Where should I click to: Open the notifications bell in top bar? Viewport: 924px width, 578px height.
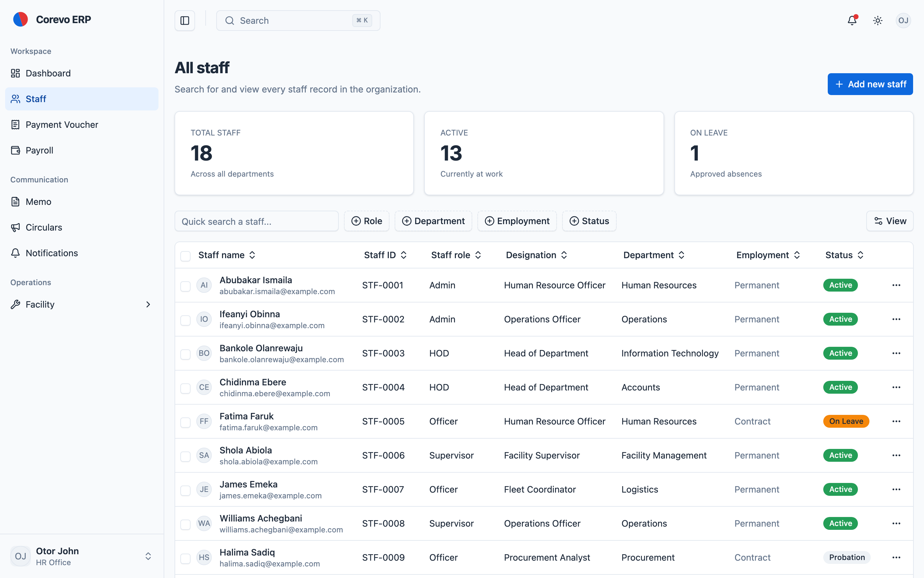852,21
